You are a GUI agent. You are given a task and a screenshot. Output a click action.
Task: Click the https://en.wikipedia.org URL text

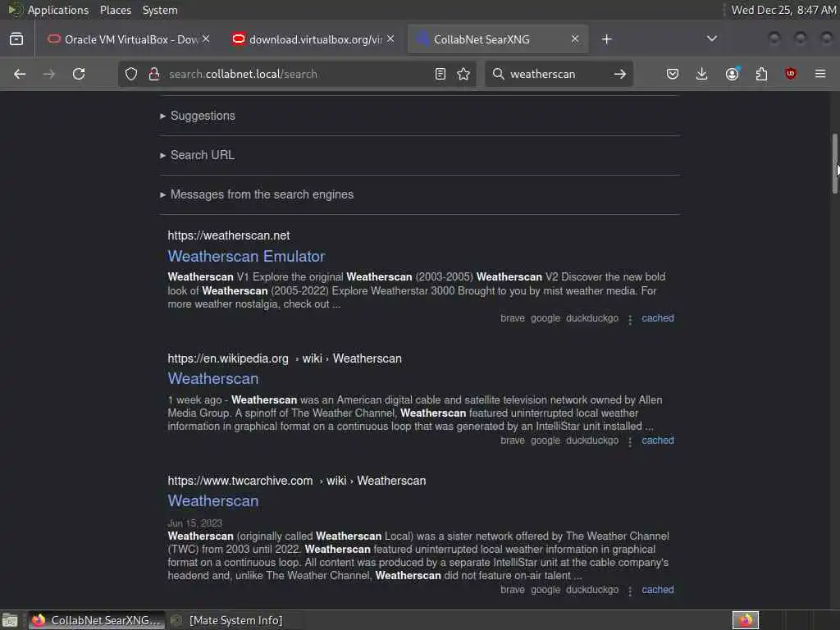point(228,358)
